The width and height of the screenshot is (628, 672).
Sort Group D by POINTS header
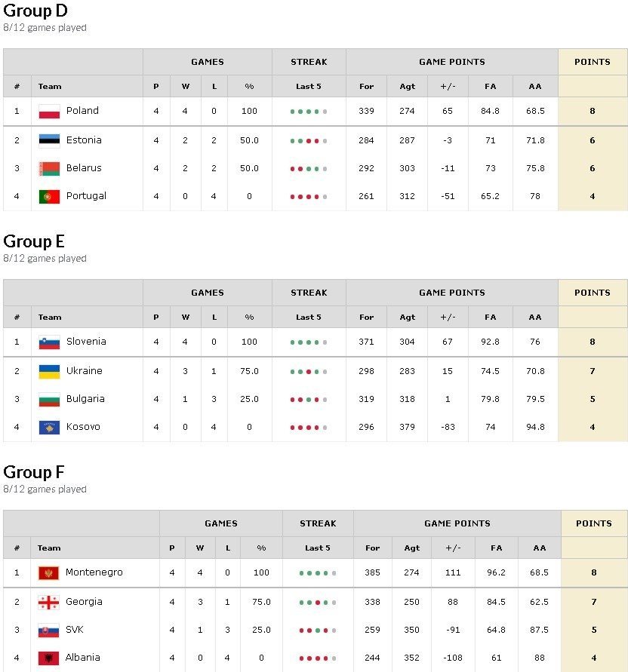click(x=593, y=62)
